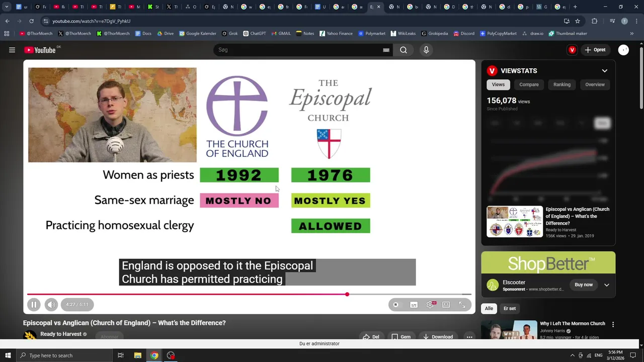
Task: Click the Opret create button
Action: click(595, 50)
